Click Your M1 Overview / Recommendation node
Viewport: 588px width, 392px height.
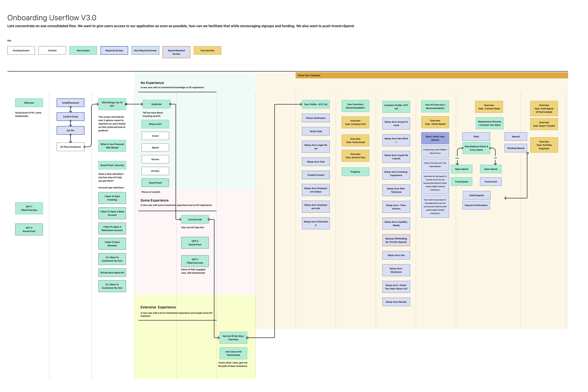coord(435,106)
